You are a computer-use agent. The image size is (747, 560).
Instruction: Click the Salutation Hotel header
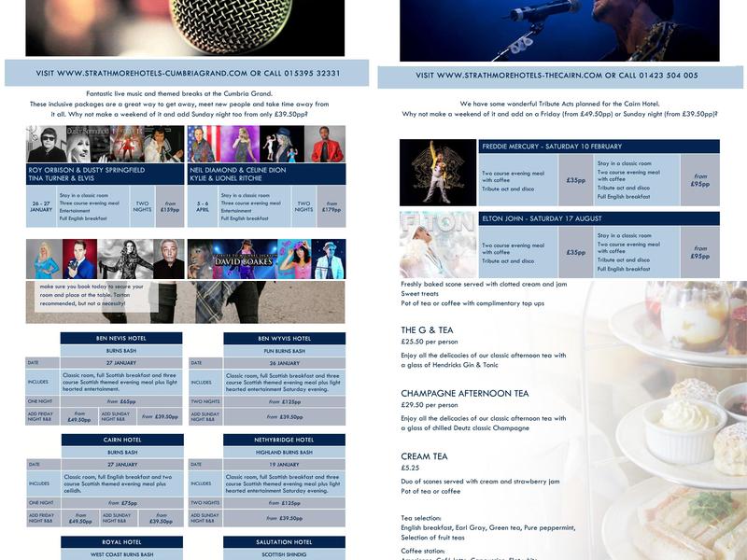click(284, 541)
